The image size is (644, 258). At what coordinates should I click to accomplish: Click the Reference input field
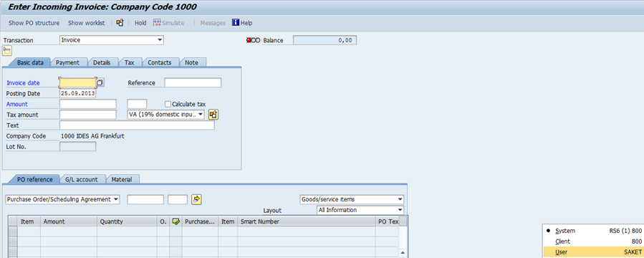point(193,82)
